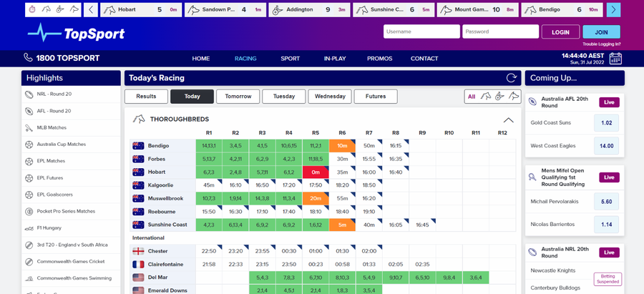The height and width of the screenshot is (294, 644).
Task: Open the IN-PLAY menu item
Action: point(335,59)
